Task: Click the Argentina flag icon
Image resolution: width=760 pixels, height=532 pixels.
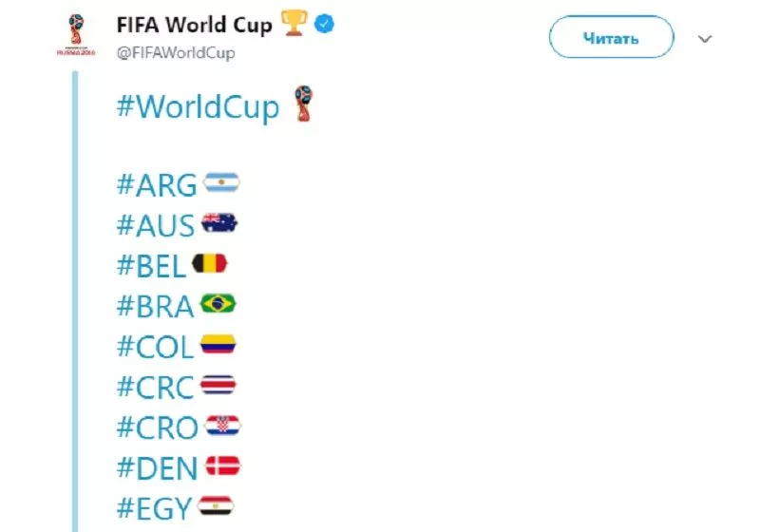Action: (221, 181)
